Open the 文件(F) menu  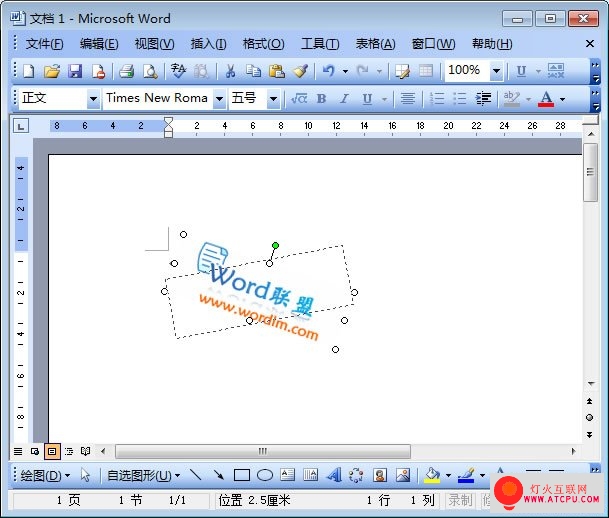tap(44, 44)
